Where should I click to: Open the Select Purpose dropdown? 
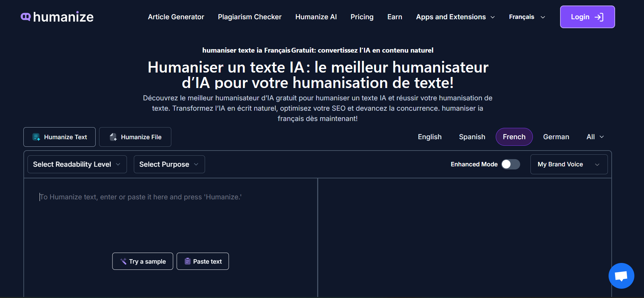pyautogui.click(x=169, y=164)
